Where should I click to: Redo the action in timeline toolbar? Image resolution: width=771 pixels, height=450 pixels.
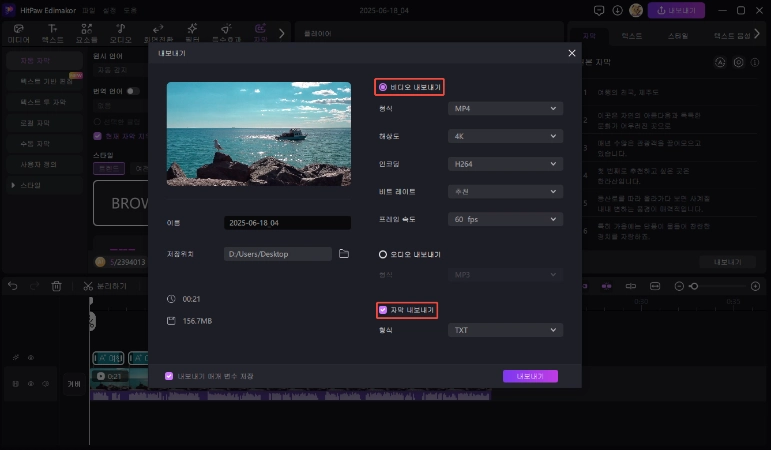[x=34, y=286]
